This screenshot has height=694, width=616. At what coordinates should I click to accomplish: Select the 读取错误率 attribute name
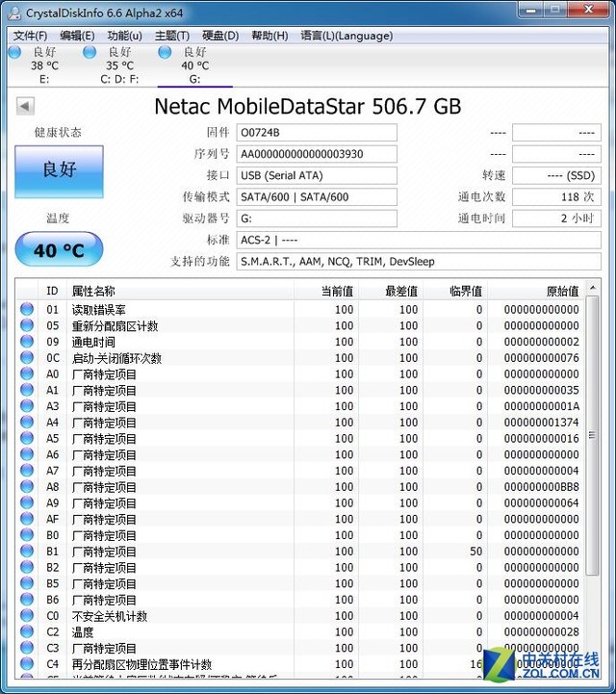[99, 310]
